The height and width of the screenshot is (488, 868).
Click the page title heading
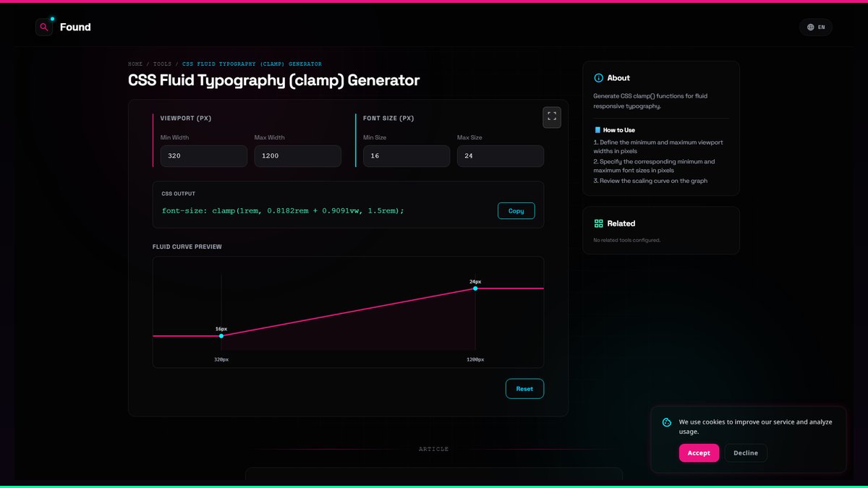pos(273,80)
